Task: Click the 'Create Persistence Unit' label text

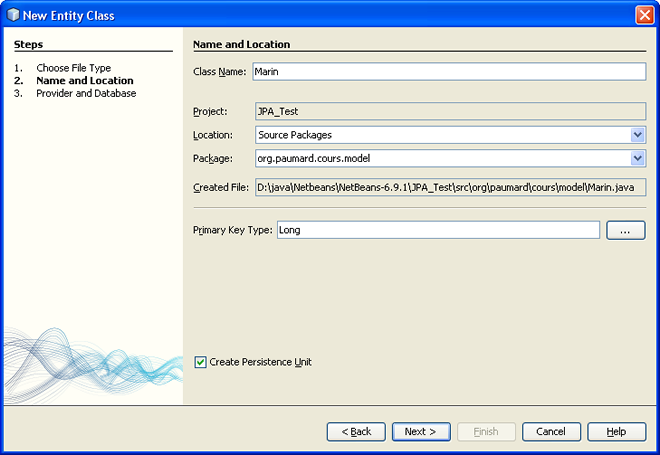Action: pyautogui.click(x=261, y=362)
